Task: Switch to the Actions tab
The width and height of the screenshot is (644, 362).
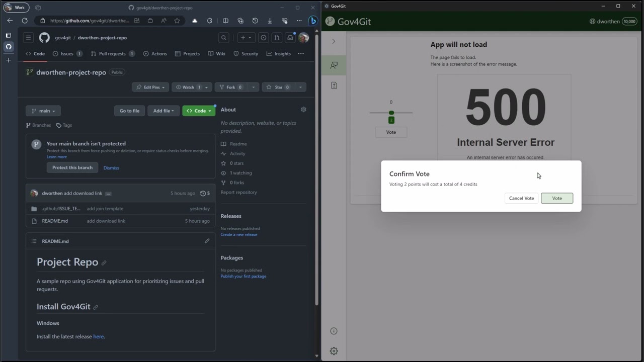Action: tap(155, 54)
